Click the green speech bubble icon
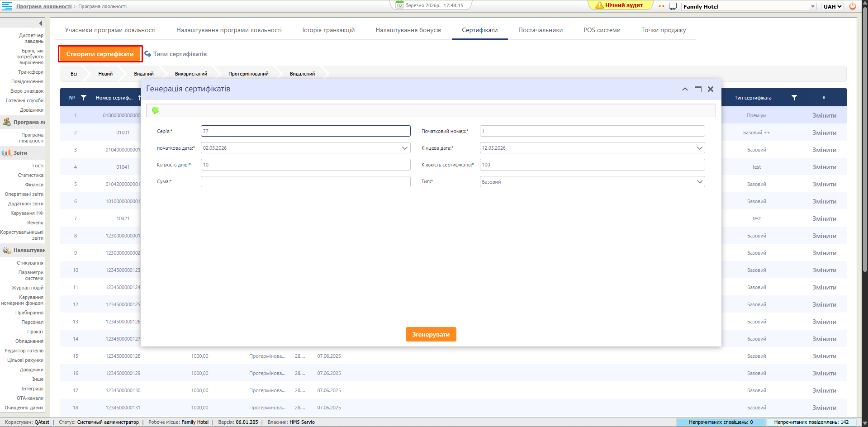The width and height of the screenshot is (868, 427). 156,110
